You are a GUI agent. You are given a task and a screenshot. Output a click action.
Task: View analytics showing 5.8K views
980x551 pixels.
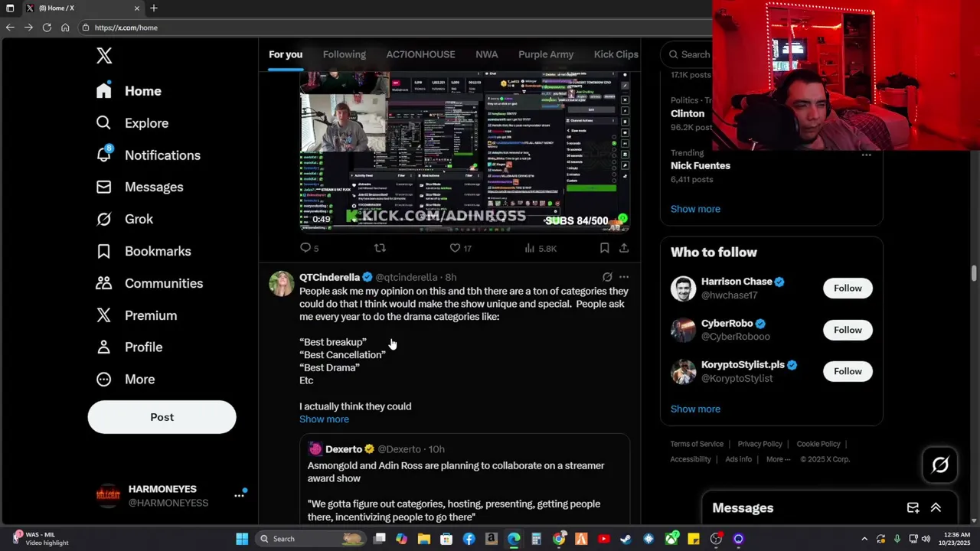pos(541,248)
